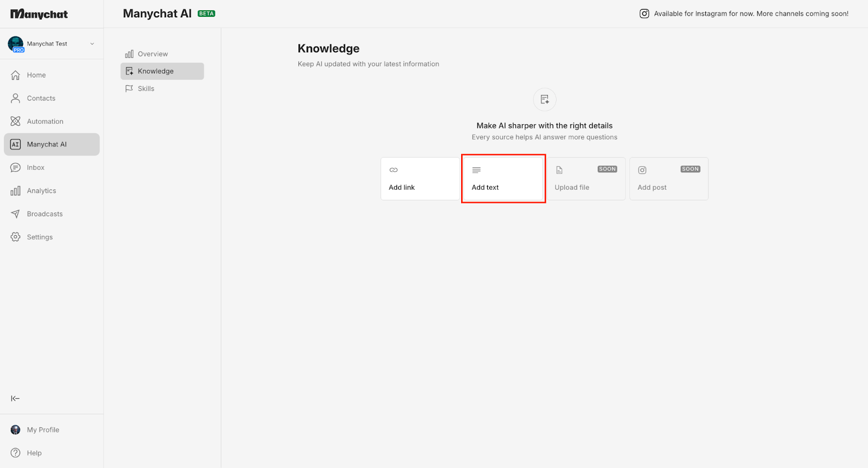Viewport: 868px width, 468px height.
Task: Open the Help question mark icon
Action: pyautogui.click(x=16, y=453)
